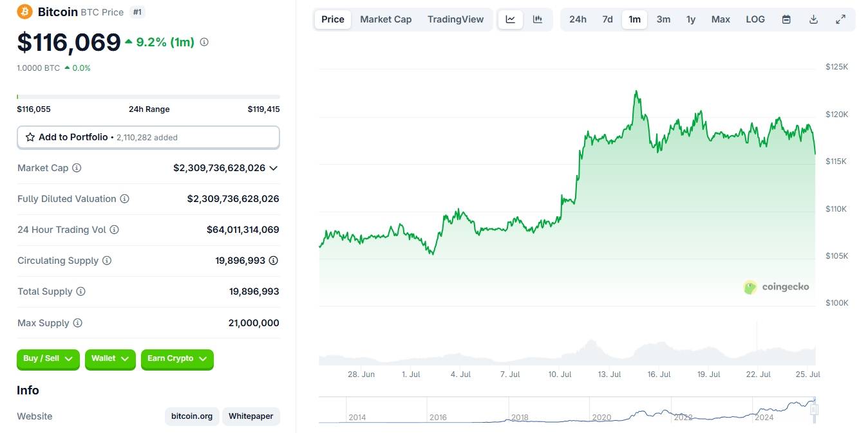Click the $116,055 range low value
The width and height of the screenshot is (868, 433).
tap(33, 109)
